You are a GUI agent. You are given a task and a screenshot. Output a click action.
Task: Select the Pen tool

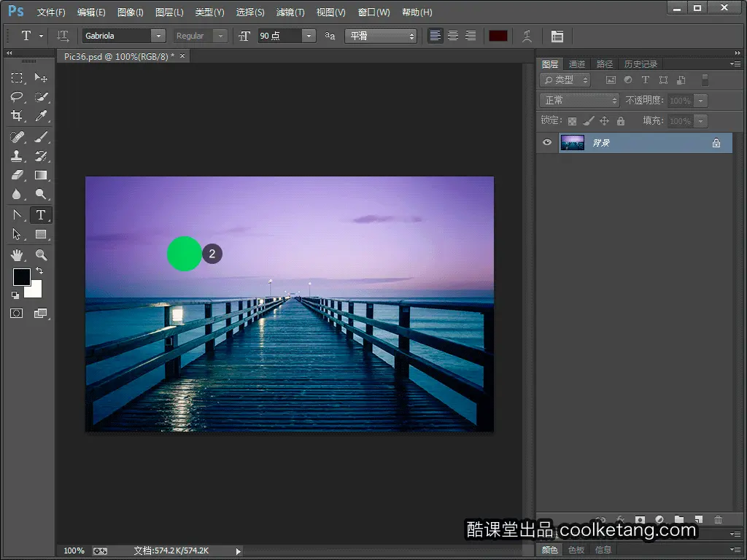click(18, 215)
